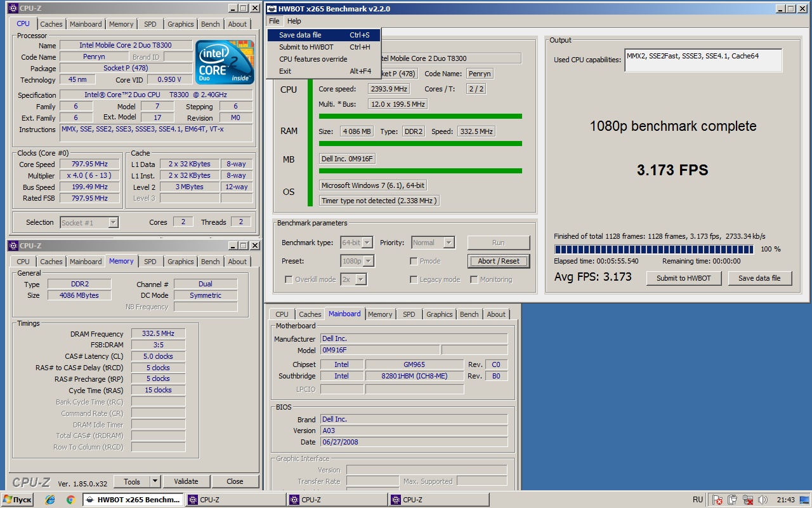This screenshot has width=812, height=508.
Task: Open the Help menu in HWBOT
Action: (294, 21)
